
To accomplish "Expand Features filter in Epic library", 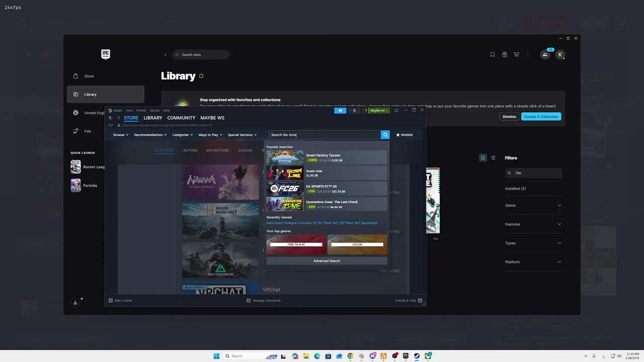I will tap(533, 224).
